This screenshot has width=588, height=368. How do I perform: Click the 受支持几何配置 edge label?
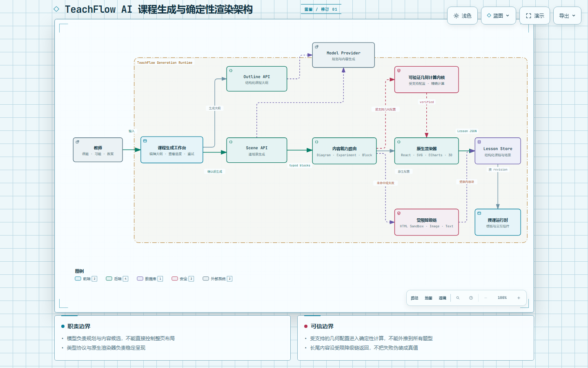[x=385, y=110]
